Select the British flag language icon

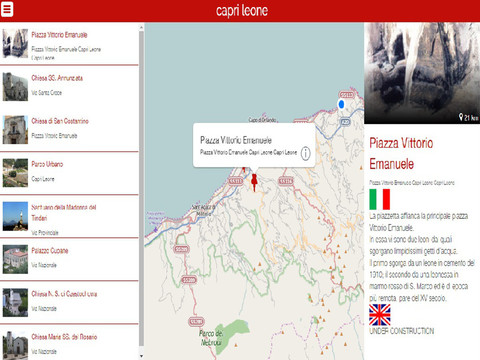(379, 315)
